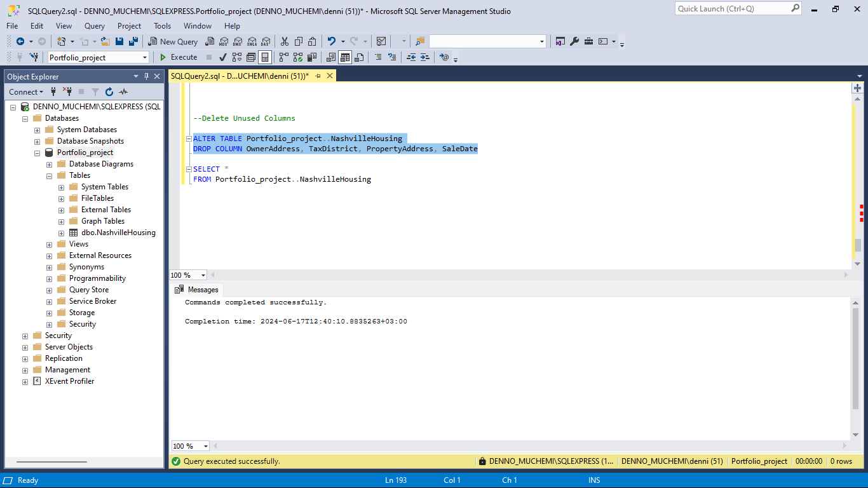Screen dimensions: 868x488
Task: Toggle Results to Grid mode
Action: pyautogui.click(x=345, y=57)
